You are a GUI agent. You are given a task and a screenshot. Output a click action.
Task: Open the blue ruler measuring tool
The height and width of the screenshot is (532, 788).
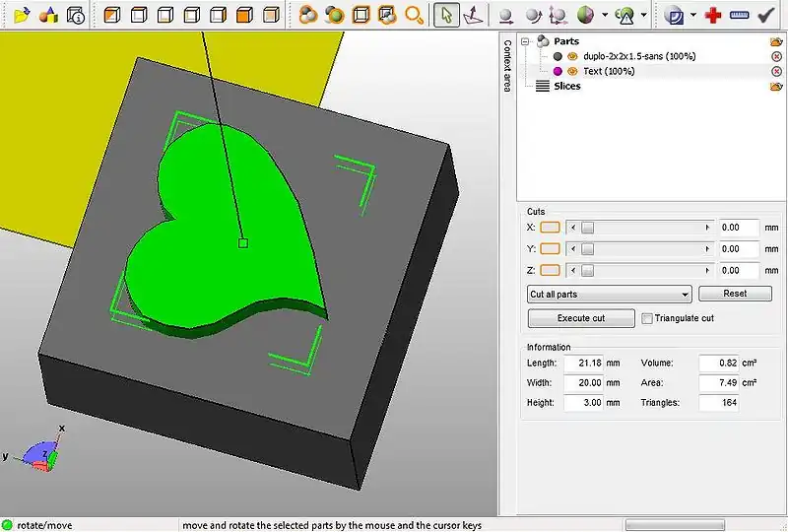(x=739, y=15)
